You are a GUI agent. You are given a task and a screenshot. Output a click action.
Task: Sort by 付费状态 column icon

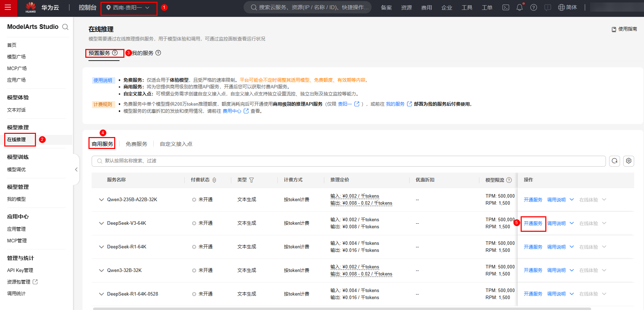(x=214, y=180)
